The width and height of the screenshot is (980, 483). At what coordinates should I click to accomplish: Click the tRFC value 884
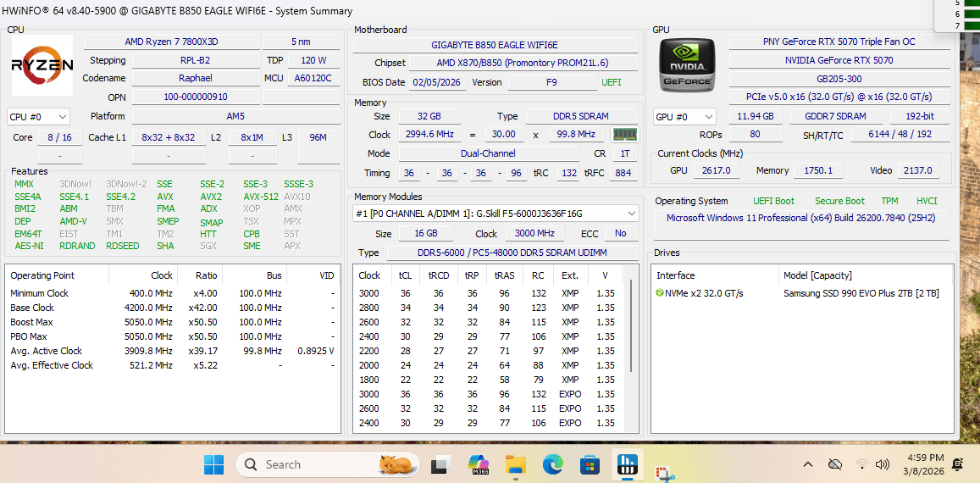point(623,174)
